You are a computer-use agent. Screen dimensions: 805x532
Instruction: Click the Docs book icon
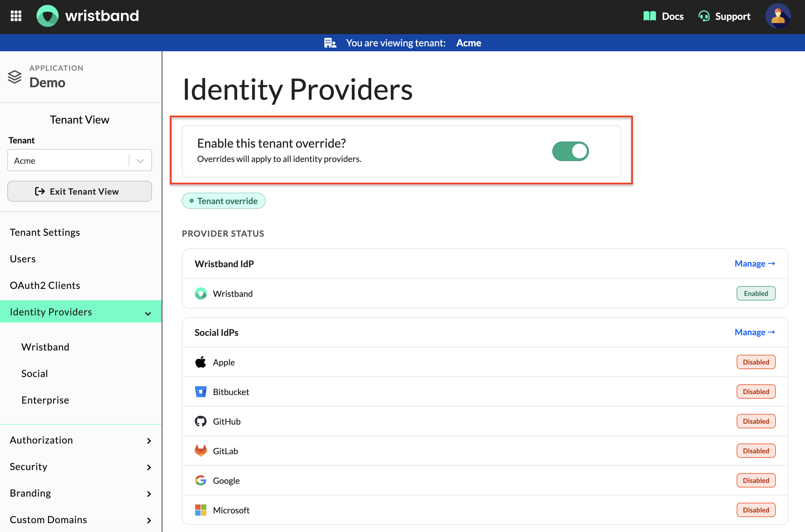pos(650,16)
